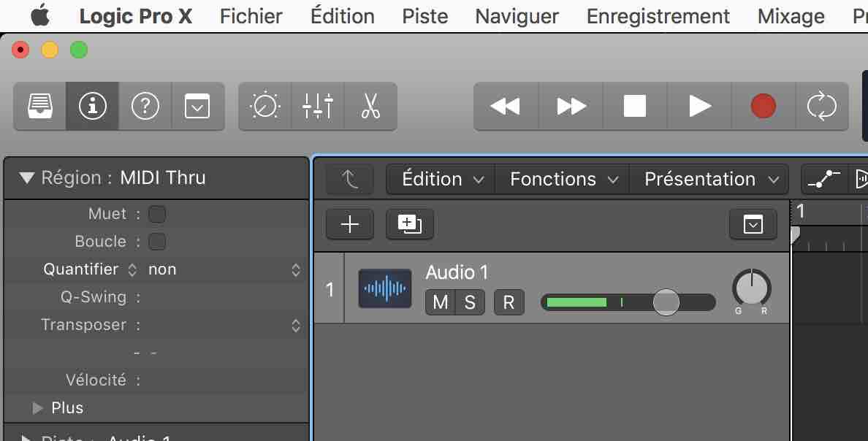Show track automation

coord(824,180)
